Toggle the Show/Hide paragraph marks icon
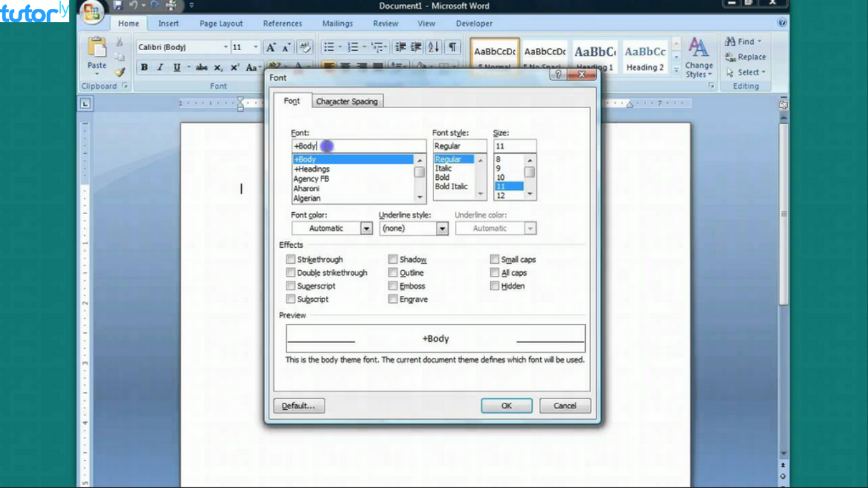 452,47
